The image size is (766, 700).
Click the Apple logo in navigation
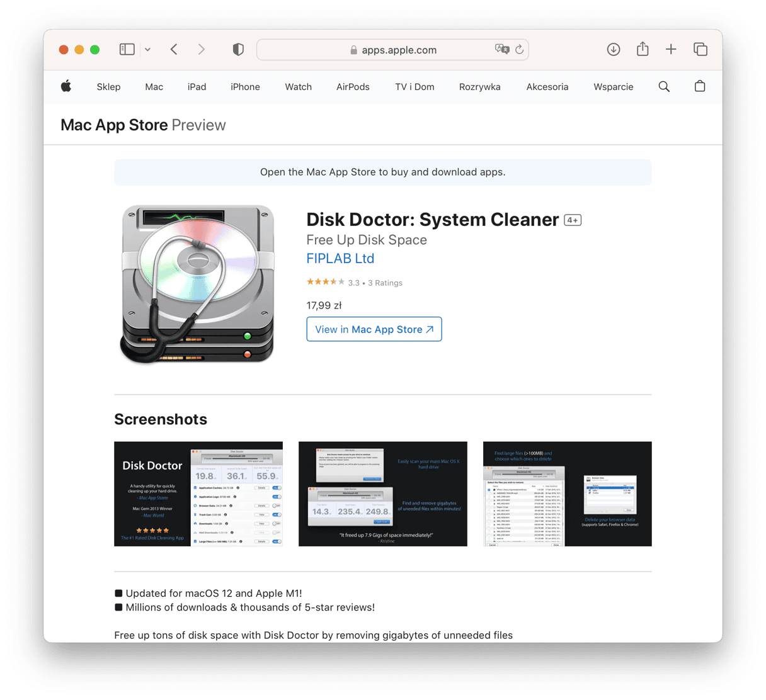click(x=66, y=87)
